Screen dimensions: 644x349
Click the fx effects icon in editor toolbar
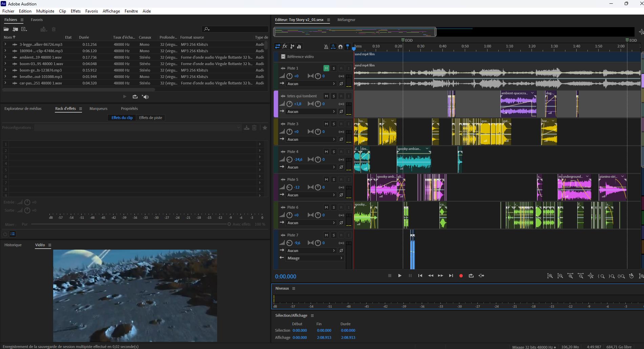285,46
